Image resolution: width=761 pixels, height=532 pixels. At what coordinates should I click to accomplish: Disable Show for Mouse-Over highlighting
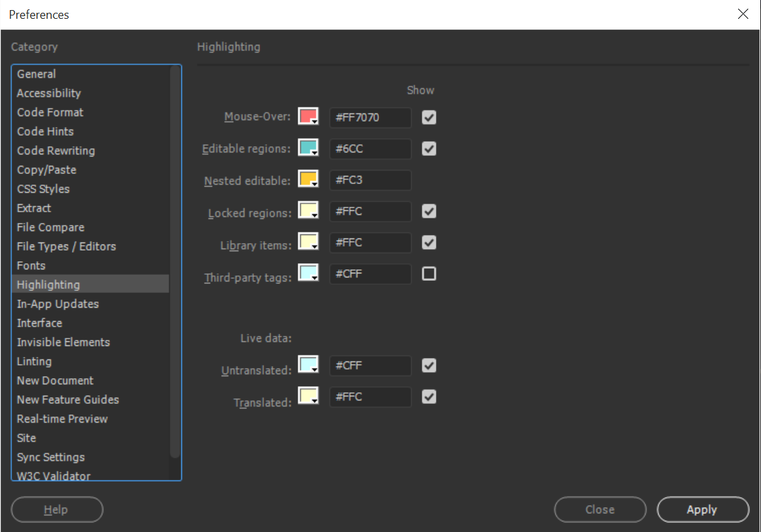[429, 117]
